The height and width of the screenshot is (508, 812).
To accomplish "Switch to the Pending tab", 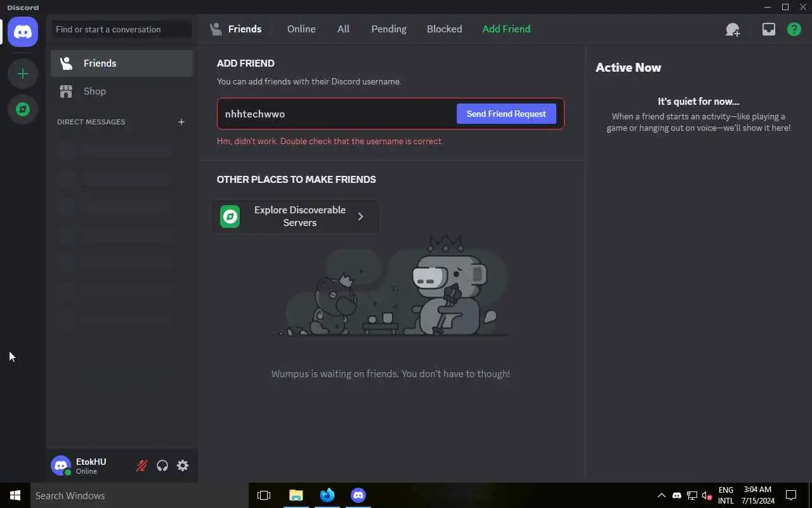I will (x=389, y=29).
